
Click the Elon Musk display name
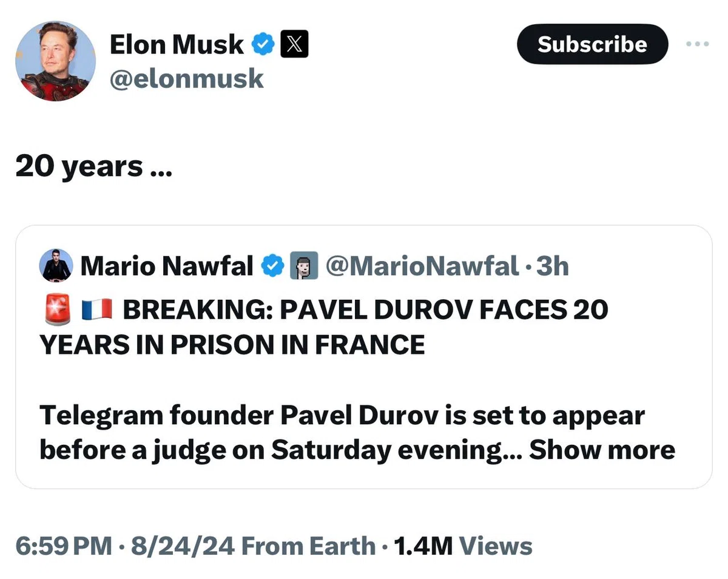[x=177, y=45]
